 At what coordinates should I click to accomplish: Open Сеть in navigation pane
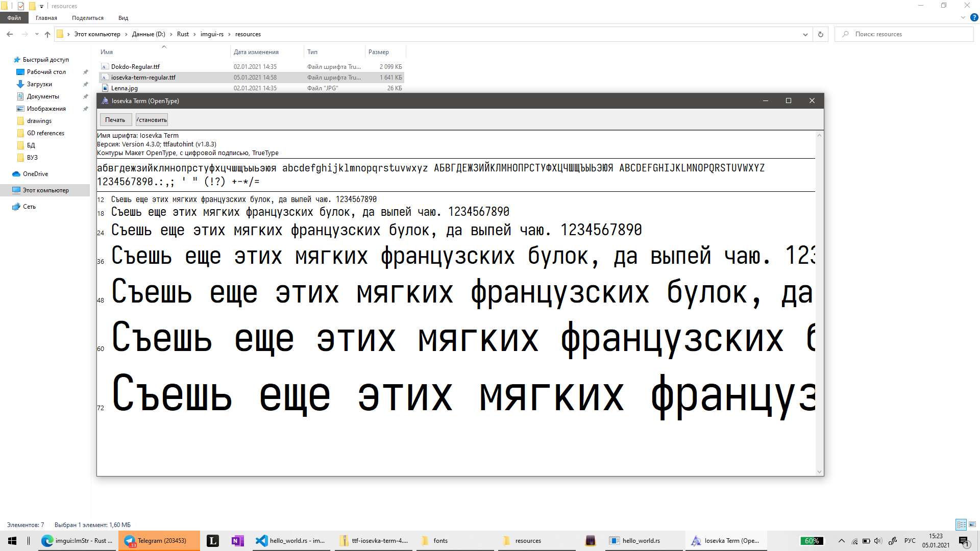[29, 207]
